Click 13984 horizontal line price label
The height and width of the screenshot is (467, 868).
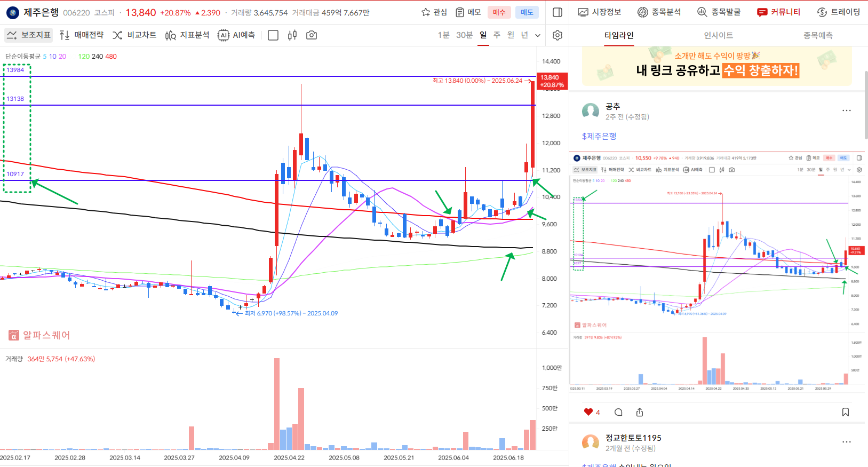click(15, 70)
